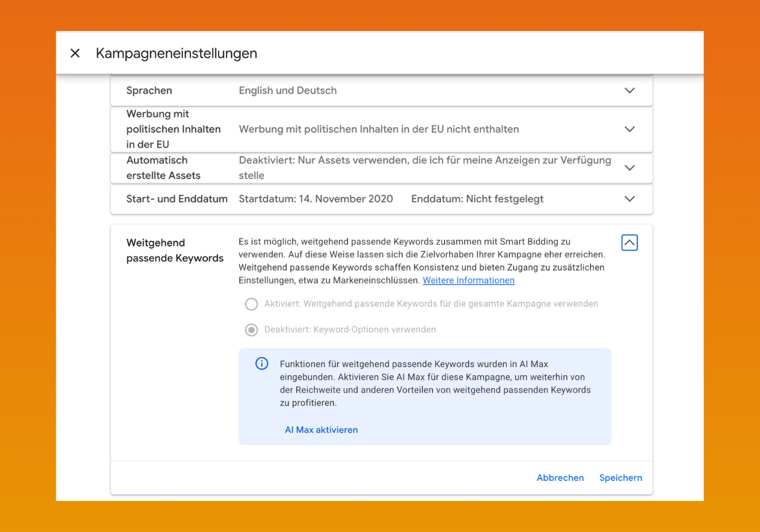Screen dimensions: 760x532
Task: Click the info icon in the AI Max notice
Action: pos(262,364)
